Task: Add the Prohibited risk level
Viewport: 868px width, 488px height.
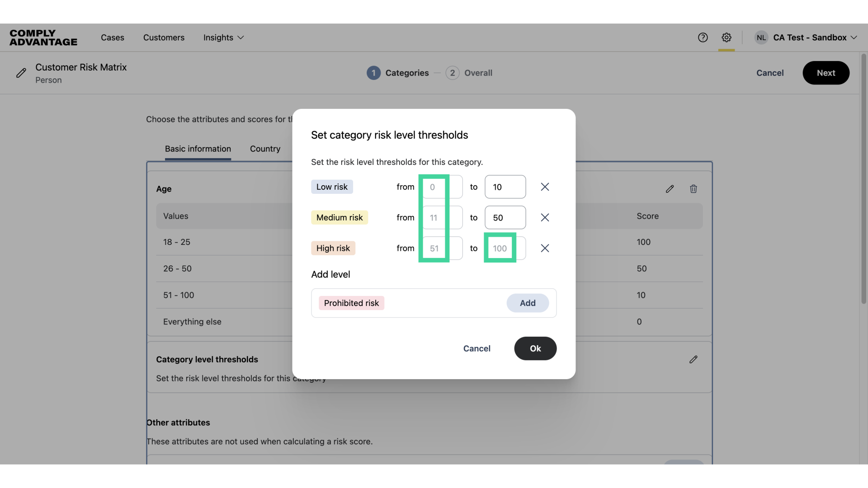Action: [x=528, y=303]
